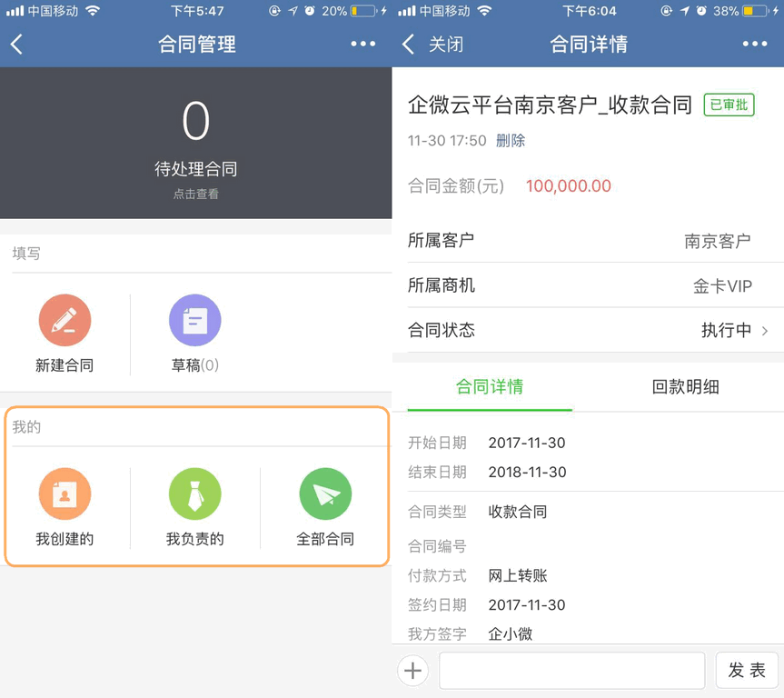Screen dimensions: 784x698
Task: Open 全部合同 paper plane icon
Action: pos(325,494)
